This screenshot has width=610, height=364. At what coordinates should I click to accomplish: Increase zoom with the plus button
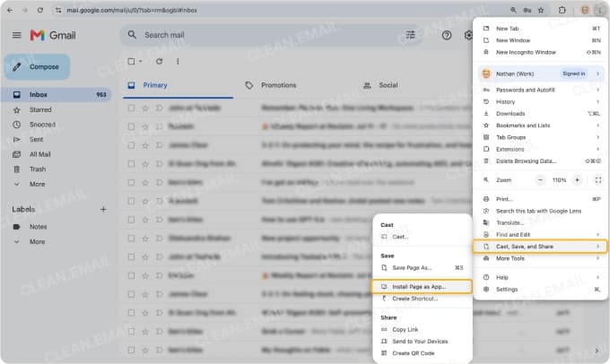(x=578, y=180)
